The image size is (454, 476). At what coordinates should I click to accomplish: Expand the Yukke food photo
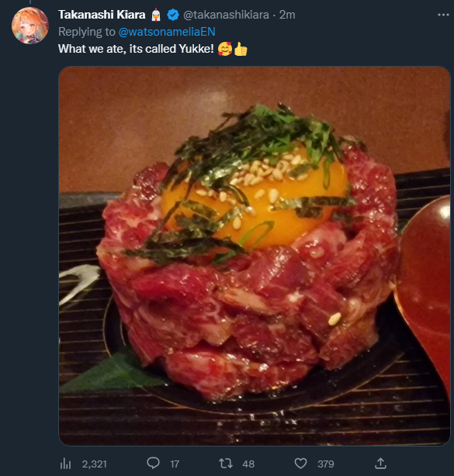pyautogui.click(x=255, y=256)
